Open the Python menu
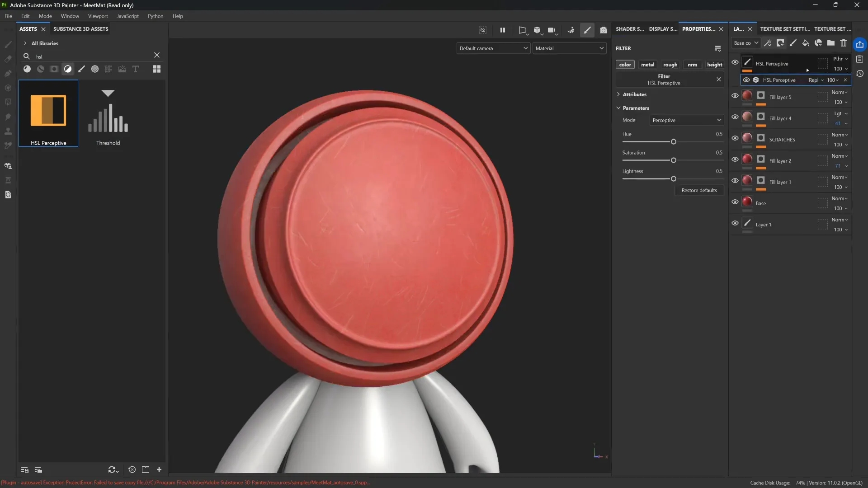 [x=156, y=16]
